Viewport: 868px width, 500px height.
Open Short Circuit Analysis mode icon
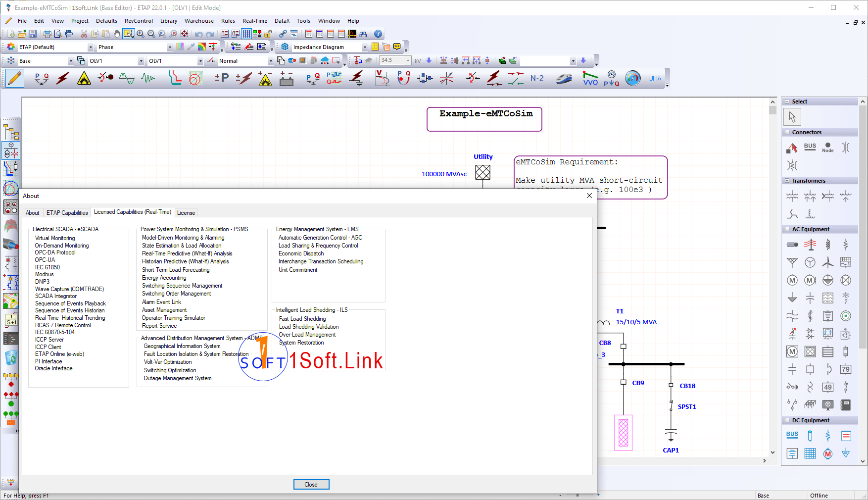63,78
